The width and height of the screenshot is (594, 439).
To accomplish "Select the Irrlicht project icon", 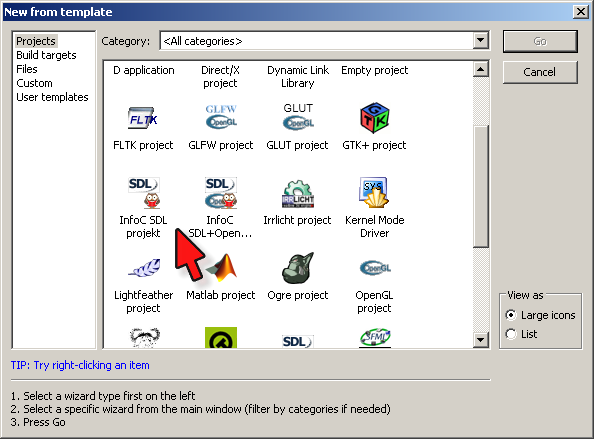I will click(298, 194).
